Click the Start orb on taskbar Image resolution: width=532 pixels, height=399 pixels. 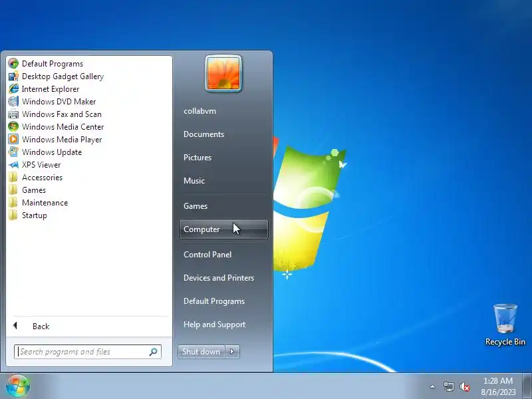18,386
